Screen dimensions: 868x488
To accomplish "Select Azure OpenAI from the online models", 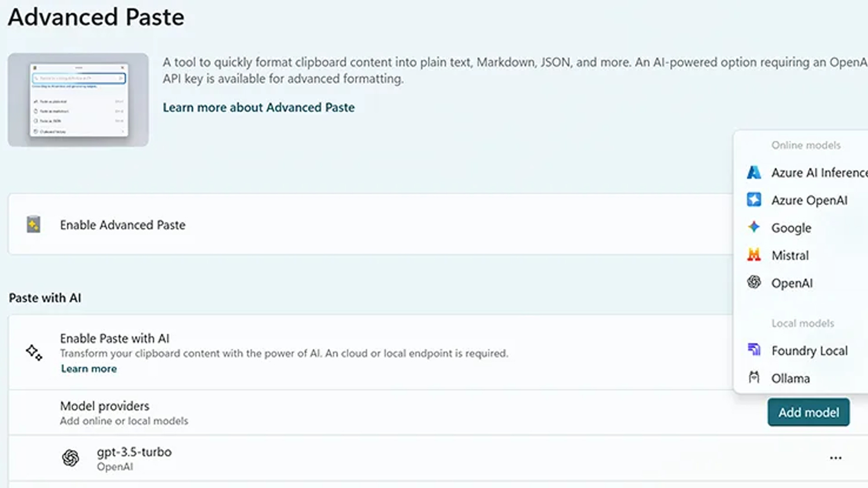I will [x=809, y=200].
